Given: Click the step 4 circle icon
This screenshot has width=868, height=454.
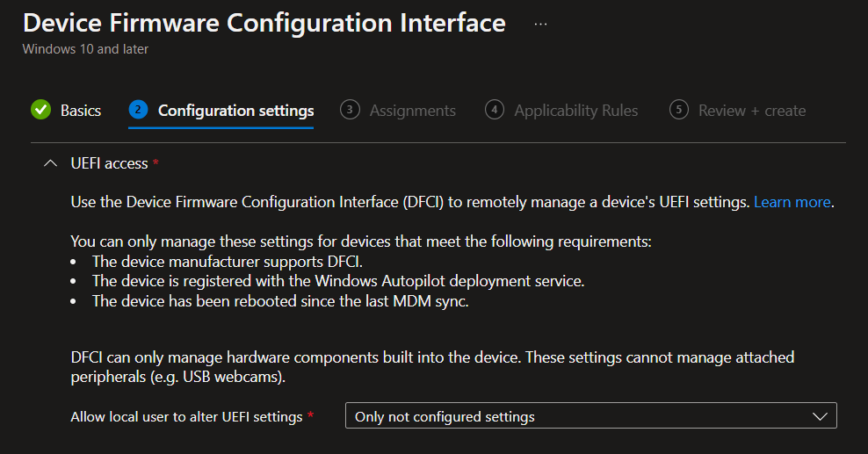Looking at the screenshot, I should pos(495,110).
